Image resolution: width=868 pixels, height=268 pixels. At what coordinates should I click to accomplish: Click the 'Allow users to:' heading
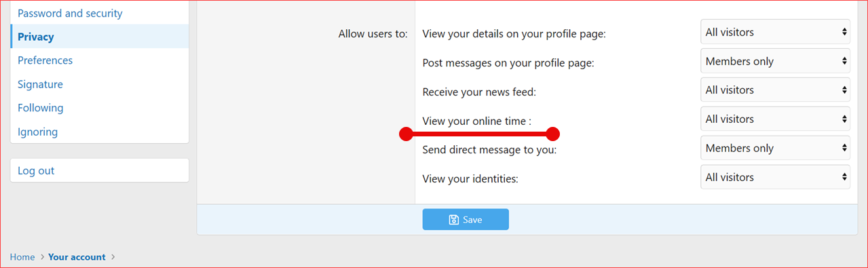(373, 34)
